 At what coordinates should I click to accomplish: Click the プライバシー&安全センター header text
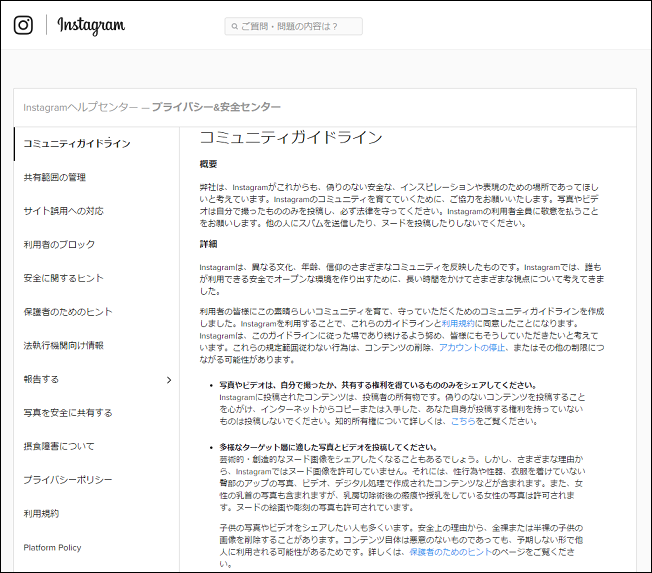216,107
